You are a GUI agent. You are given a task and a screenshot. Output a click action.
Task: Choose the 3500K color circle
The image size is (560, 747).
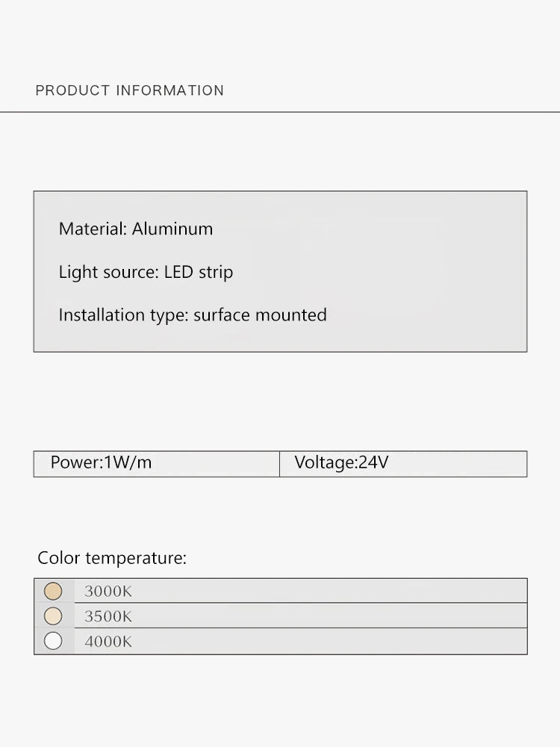[53, 616]
